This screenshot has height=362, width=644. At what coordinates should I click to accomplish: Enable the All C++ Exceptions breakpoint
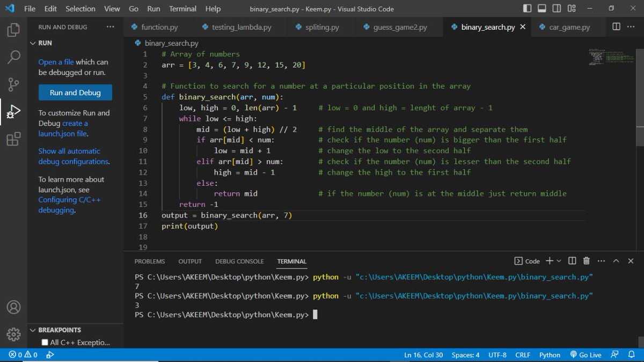[45, 342]
